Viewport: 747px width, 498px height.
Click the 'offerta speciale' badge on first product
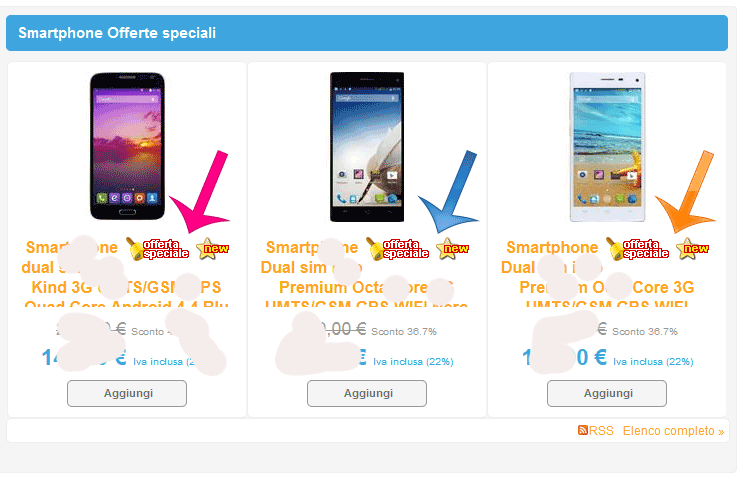158,249
